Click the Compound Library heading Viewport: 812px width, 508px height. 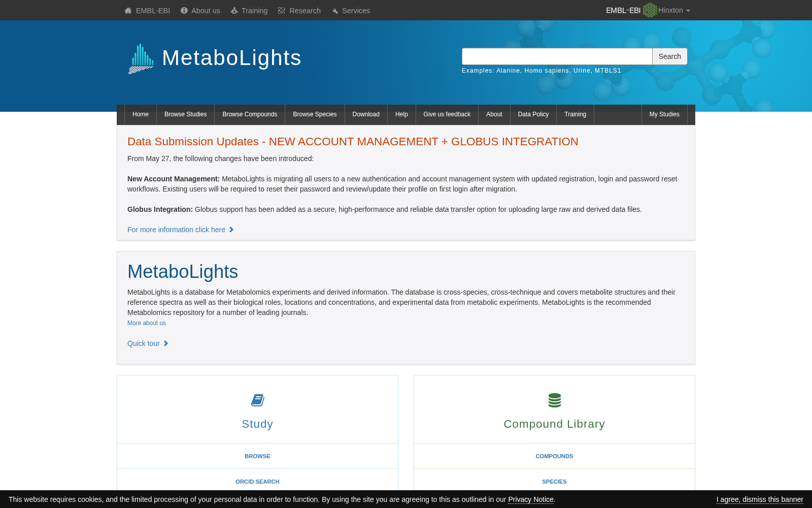click(554, 424)
